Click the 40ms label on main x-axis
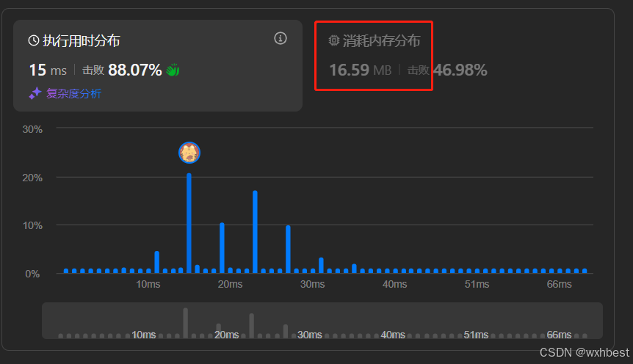 pyautogui.click(x=395, y=284)
